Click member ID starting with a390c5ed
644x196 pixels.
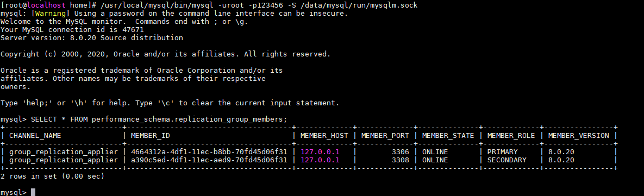point(209,160)
